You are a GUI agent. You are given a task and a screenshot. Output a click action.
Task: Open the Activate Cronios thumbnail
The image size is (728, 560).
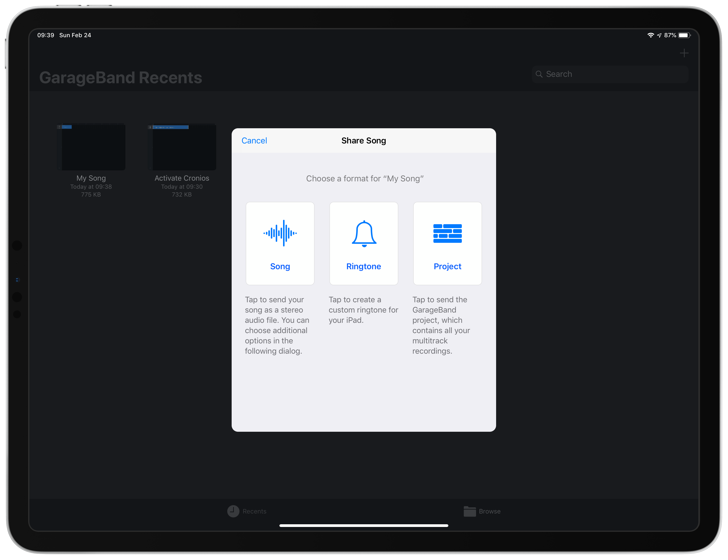[x=182, y=147]
